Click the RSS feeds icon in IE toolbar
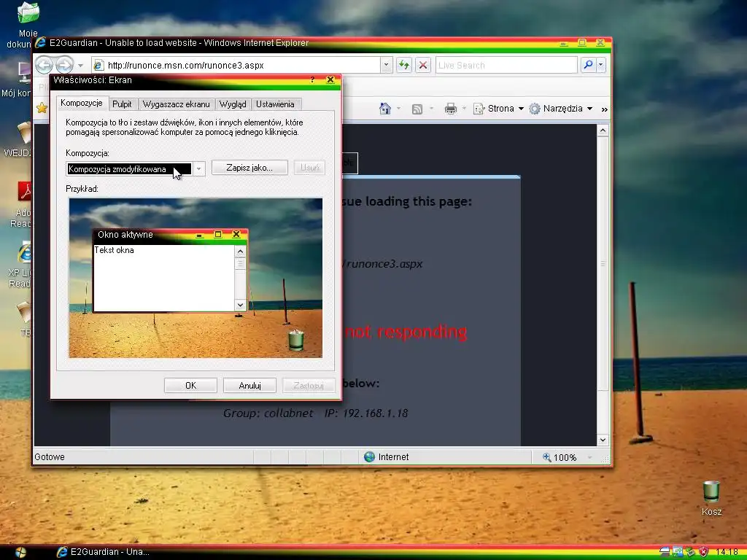Image resolution: width=747 pixels, height=560 pixels. 417,109
